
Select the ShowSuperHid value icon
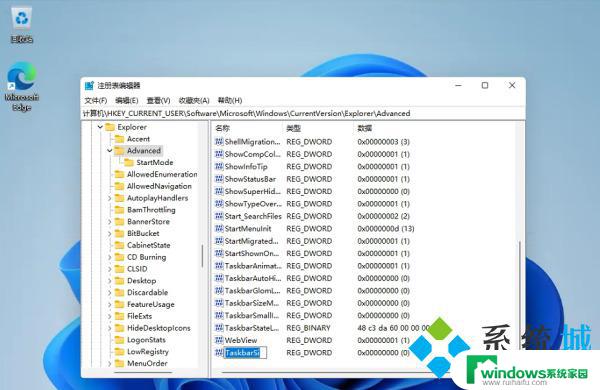point(219,191)
